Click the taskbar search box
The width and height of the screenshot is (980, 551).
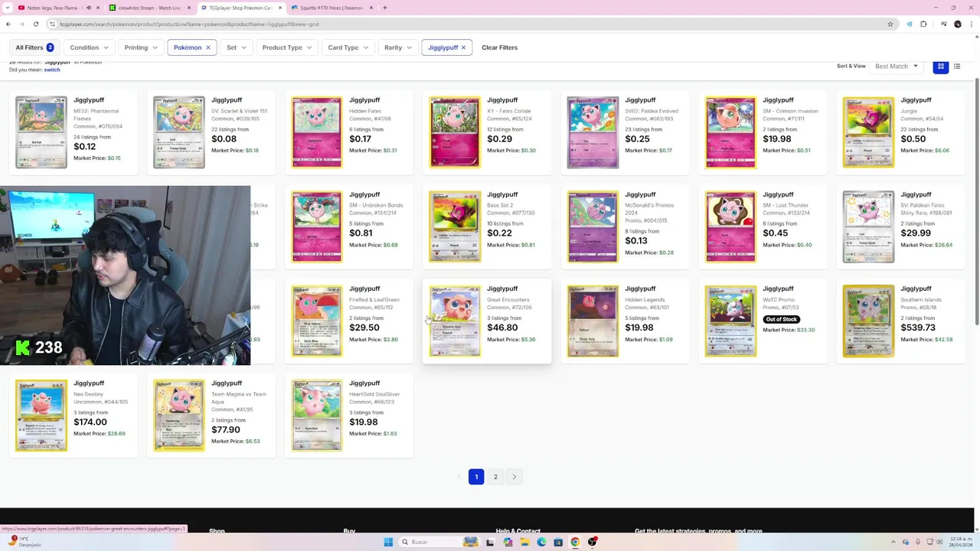[x=439, y=542]
